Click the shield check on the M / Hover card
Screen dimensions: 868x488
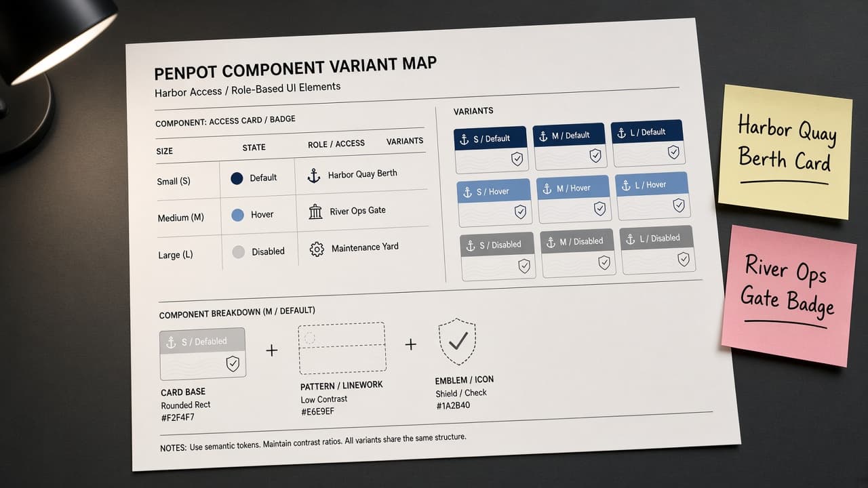(x=599, y=209)
